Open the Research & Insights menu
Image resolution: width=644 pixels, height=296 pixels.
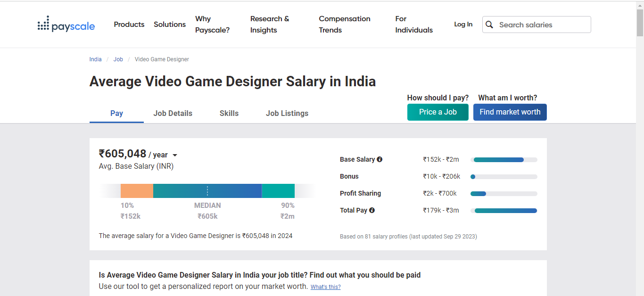[x=270, y=25]
